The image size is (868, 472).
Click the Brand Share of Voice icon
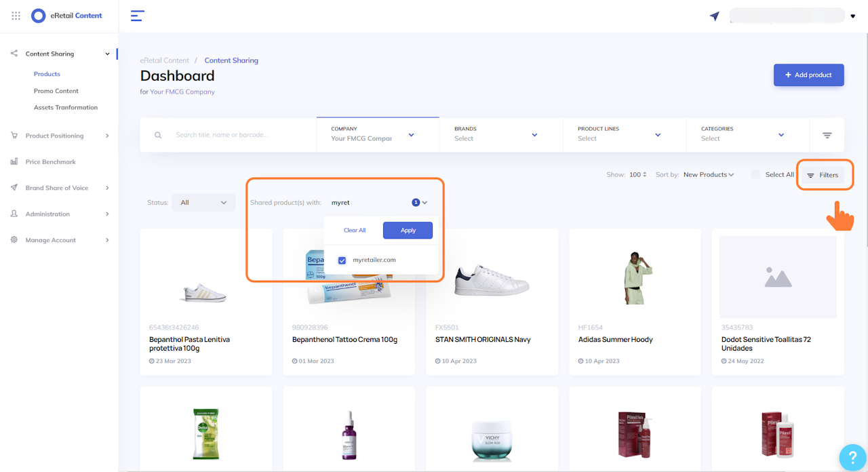(14, 188)
